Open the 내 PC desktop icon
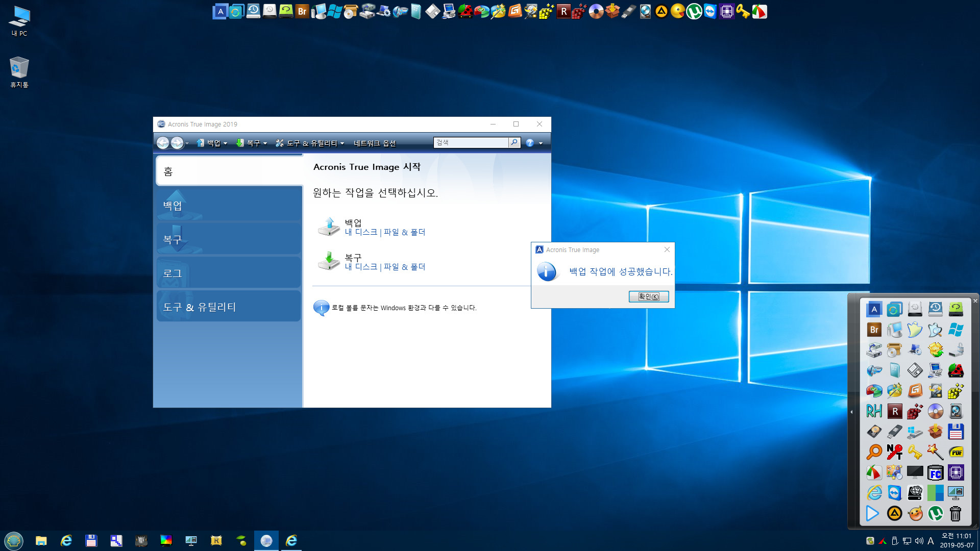Viewport: 980px width, 551px height. (x=19, y=21)
